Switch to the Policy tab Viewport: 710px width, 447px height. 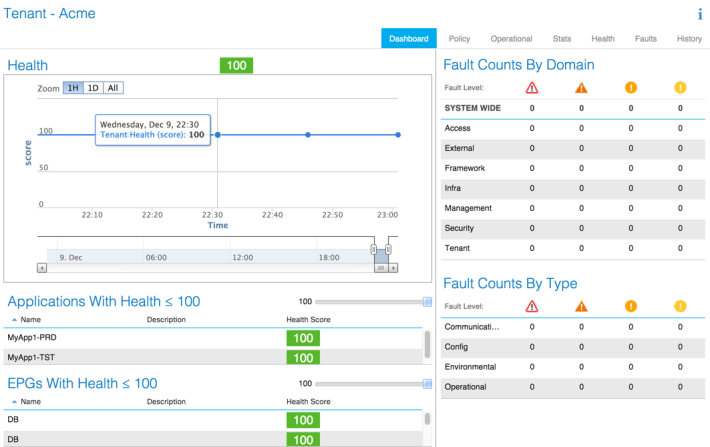(460, 38)
